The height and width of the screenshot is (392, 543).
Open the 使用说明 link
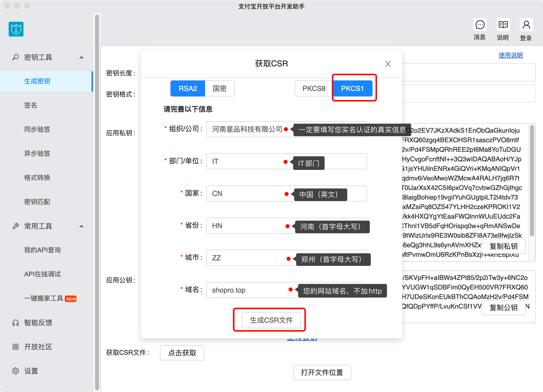[511, 55]
